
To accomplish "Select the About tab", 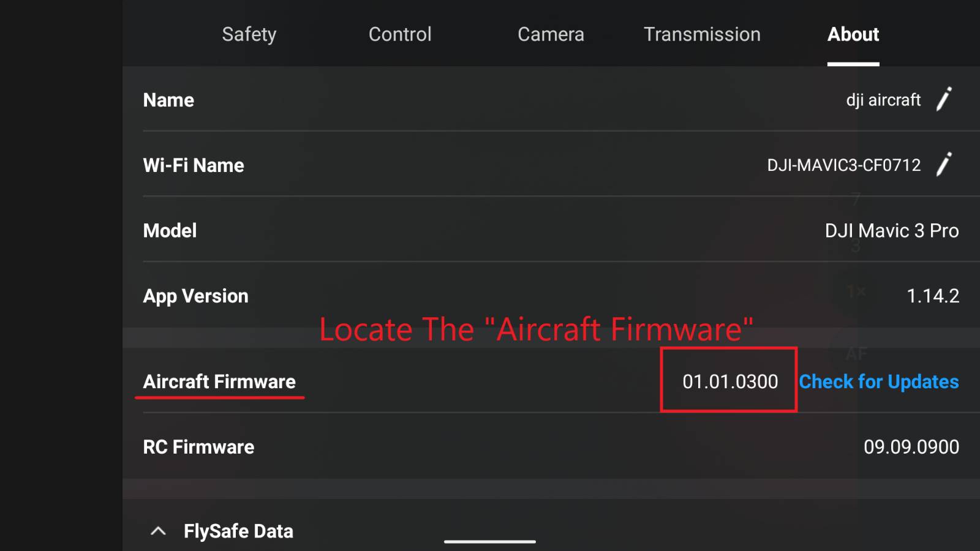I will click(853, 34).
